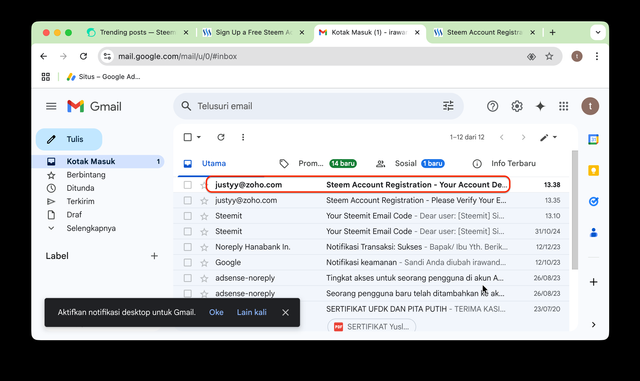The image size is (640, 381).
Task: Open bookmarks bar apps grid icon
Action: click(46, 77)
